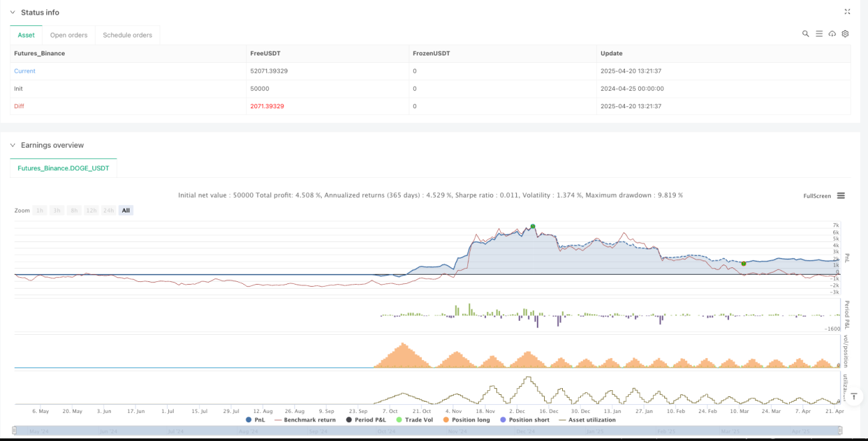Viewport: 868px width, 441px height.
Task: Collapse the Status info section
Action: pos(12,13)
